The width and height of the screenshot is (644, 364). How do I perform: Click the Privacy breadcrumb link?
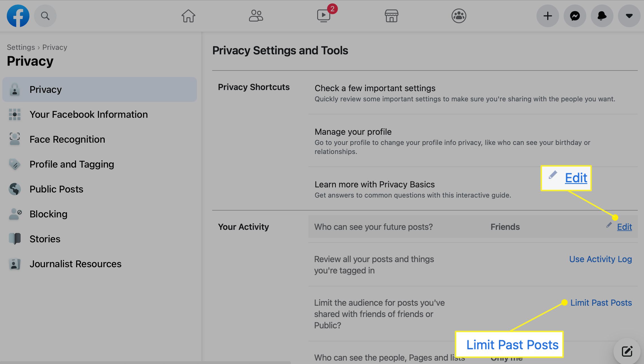pos(55,47)
